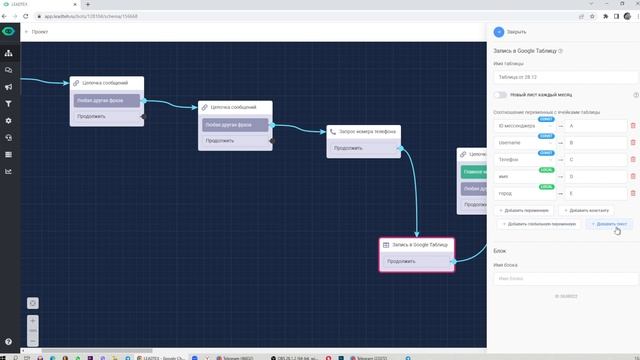Open the gear settings sidebar icon
640x360 pixels.
tap(8, 121)
